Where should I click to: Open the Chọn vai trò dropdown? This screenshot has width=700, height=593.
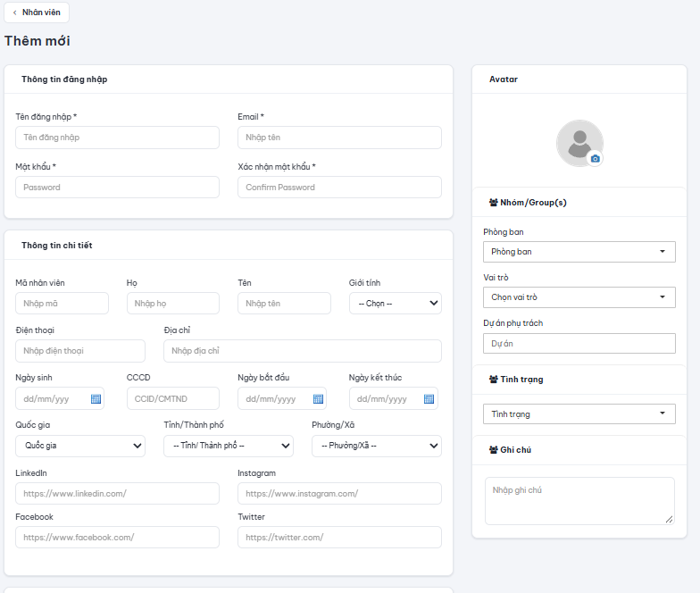(579, 297)
